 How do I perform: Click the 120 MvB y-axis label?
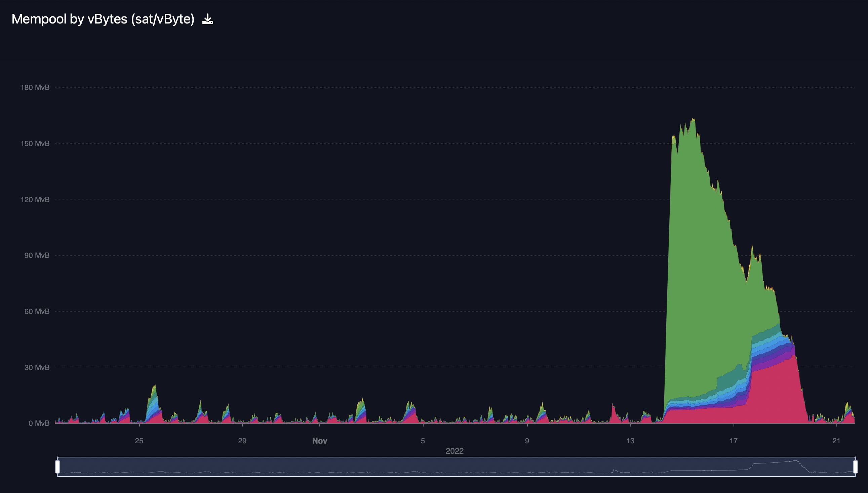point(35,199)
